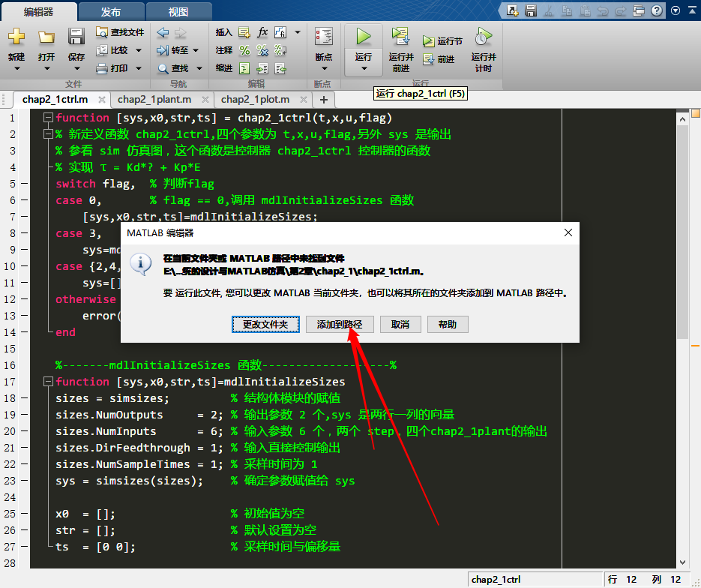Click the editor vertical scrollbar thumb
This screenshot has height=588, width=701.
682,232
